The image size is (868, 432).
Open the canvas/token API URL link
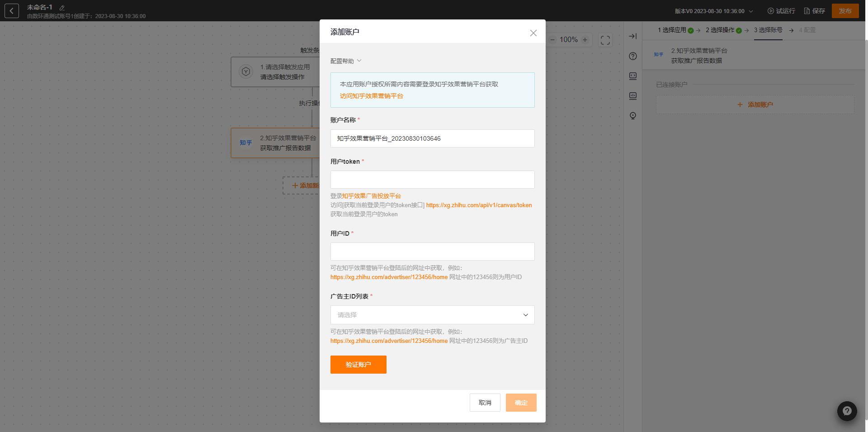(x=479, y=205)
